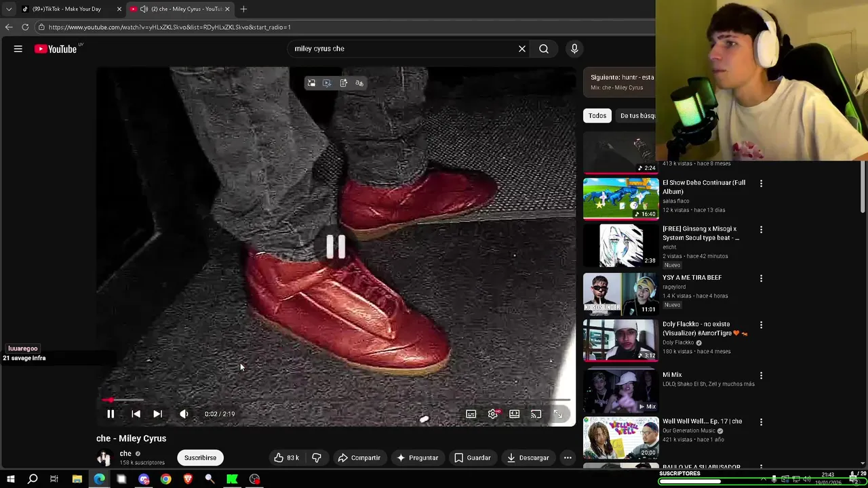Open File Explorer from taskbar
Screen dimensions: 868x488
click(x=77, y=479)
